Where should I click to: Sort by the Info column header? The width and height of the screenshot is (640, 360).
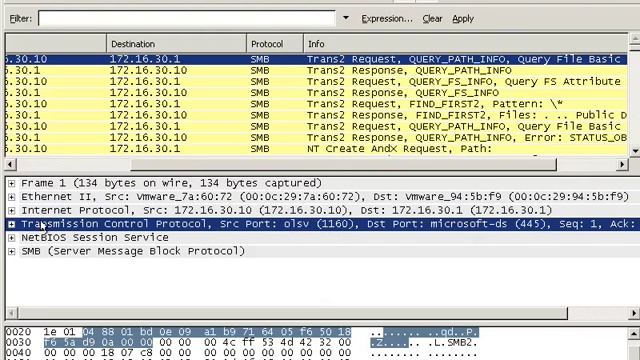pos(465,44)
